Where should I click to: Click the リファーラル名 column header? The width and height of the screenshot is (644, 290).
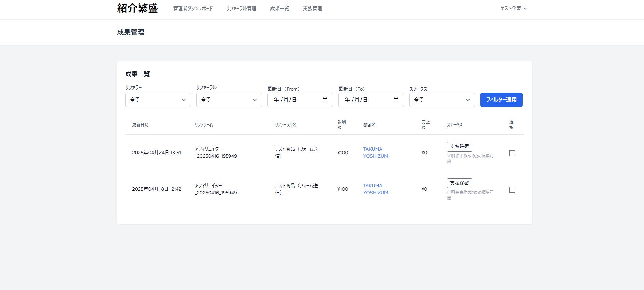point(285,125)
